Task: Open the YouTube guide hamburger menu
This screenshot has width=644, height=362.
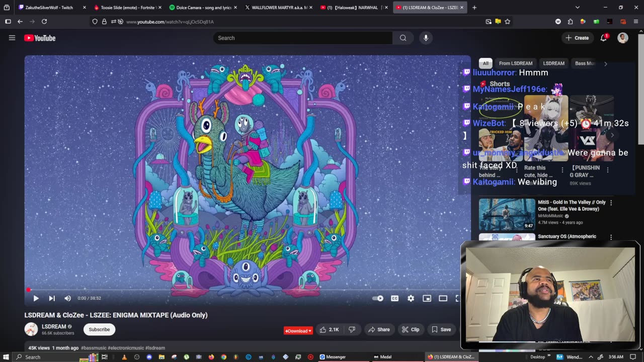Action: tap(12, 38)
